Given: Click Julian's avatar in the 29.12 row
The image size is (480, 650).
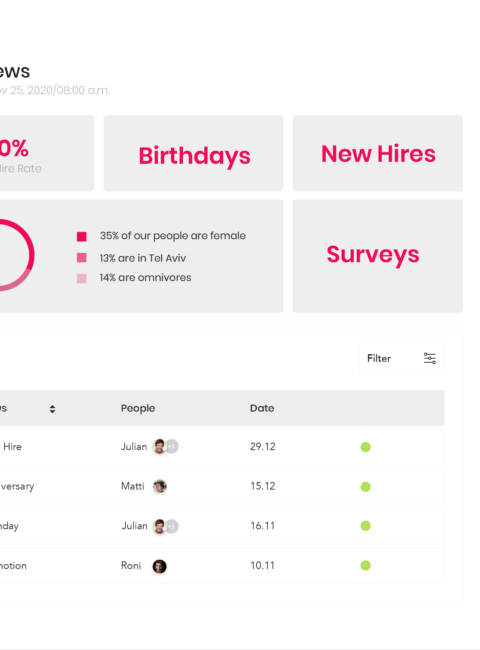Looking at the screenshot, I should click(x=159, y=446).
